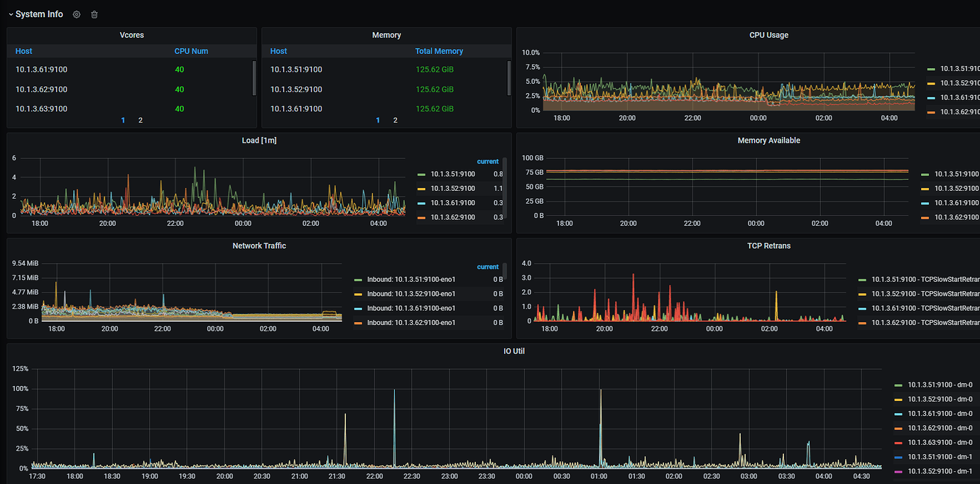980x484 pixels.
Task: Sort the Load legend by current value
Action: pos(487,161)
